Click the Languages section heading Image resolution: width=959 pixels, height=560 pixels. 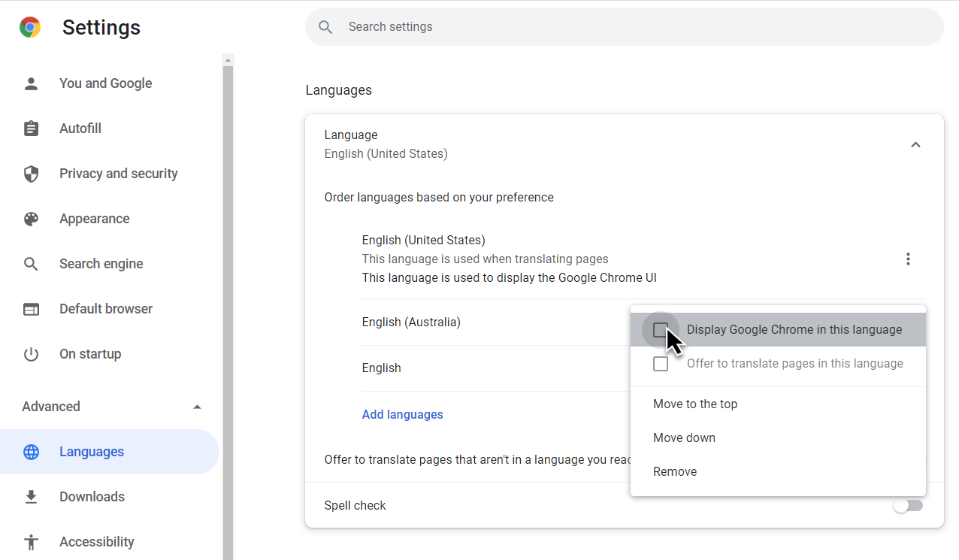click(338, 90)
